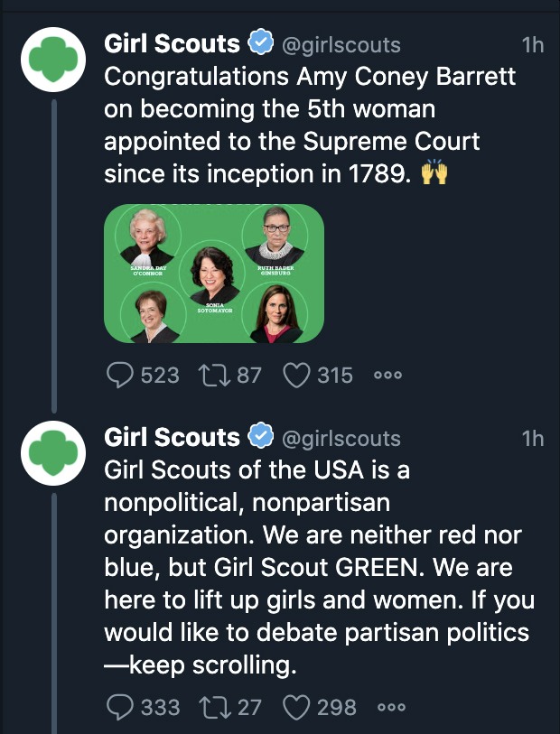Click the @girlscouts handle on the first tweet

(x=341, y=44)
